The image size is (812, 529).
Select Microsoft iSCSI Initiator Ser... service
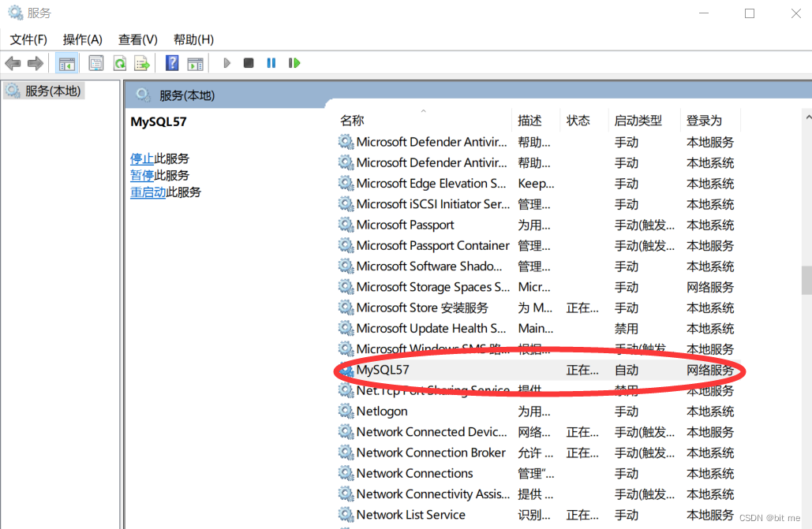pyautogui.click(x=538, y=204)
